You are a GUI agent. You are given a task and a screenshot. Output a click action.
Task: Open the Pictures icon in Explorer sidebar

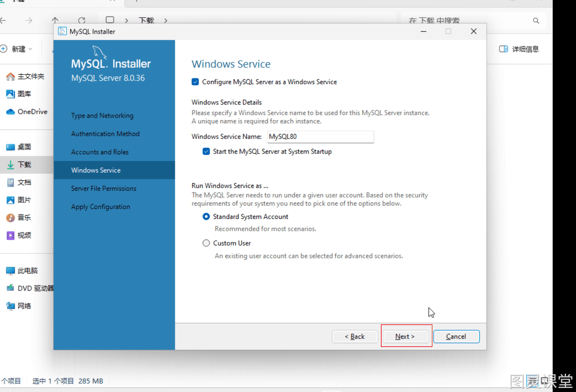point(10,200)
